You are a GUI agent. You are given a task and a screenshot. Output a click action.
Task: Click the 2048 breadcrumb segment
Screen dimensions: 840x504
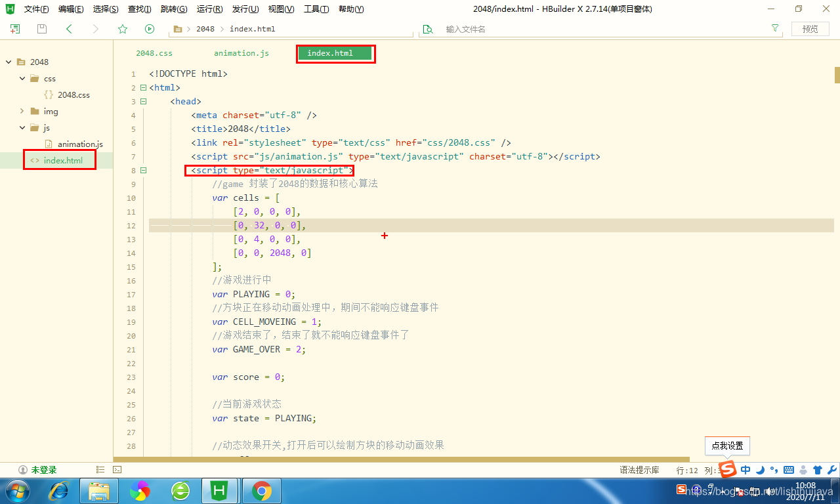pyautogui.click(x=205, y=29)
